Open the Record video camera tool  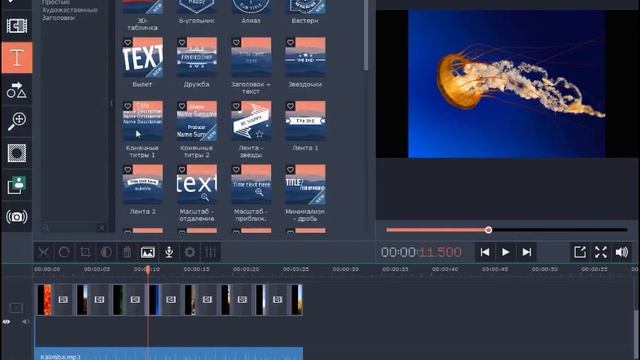tap(17, 217)
